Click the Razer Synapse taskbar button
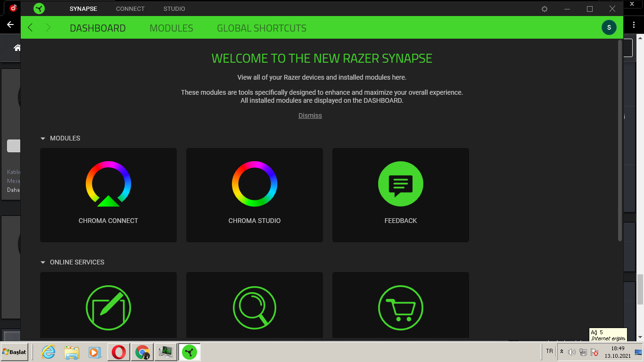 (x=190, y=352)
